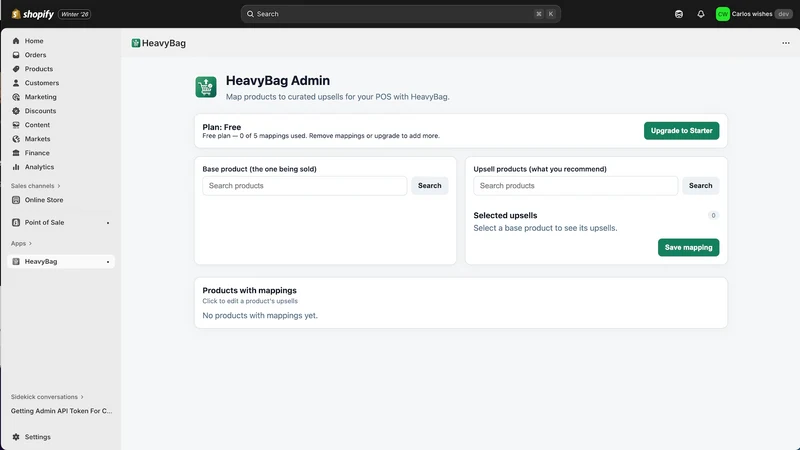Click 'No products with mappings yet.' text

click(260, 316)
